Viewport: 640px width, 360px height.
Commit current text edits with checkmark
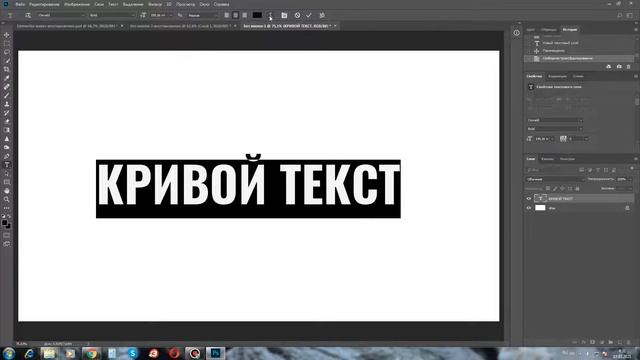pos(309,15)
